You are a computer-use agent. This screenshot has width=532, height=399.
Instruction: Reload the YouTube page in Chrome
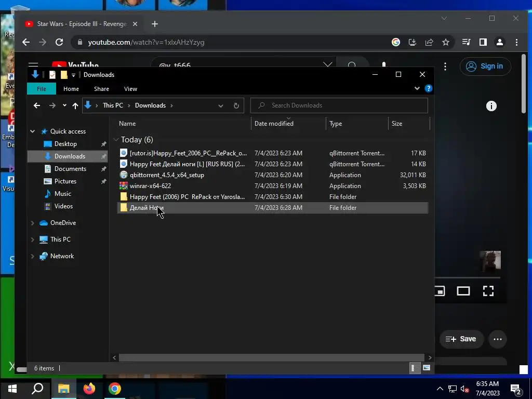click(x=59, y=42)
